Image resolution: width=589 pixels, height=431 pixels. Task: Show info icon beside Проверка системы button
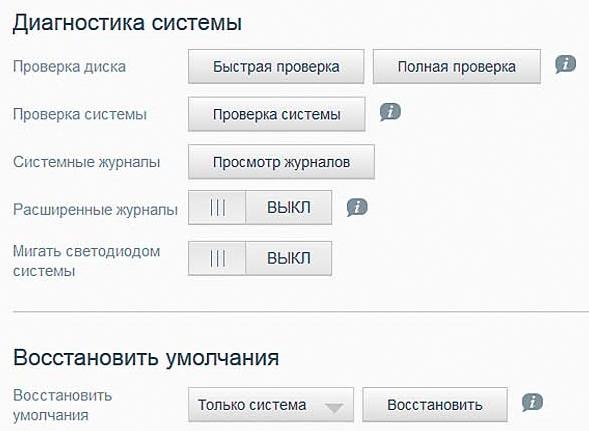click(390, 112)
